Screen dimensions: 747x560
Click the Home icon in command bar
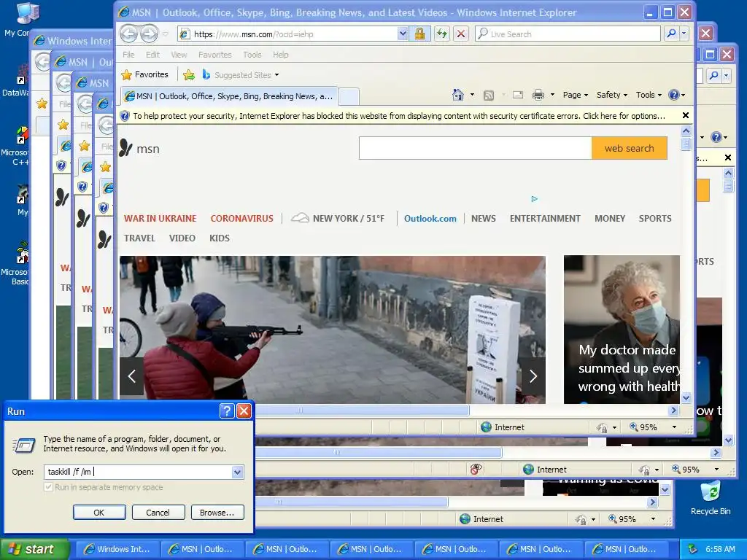(x=458, y=95)
